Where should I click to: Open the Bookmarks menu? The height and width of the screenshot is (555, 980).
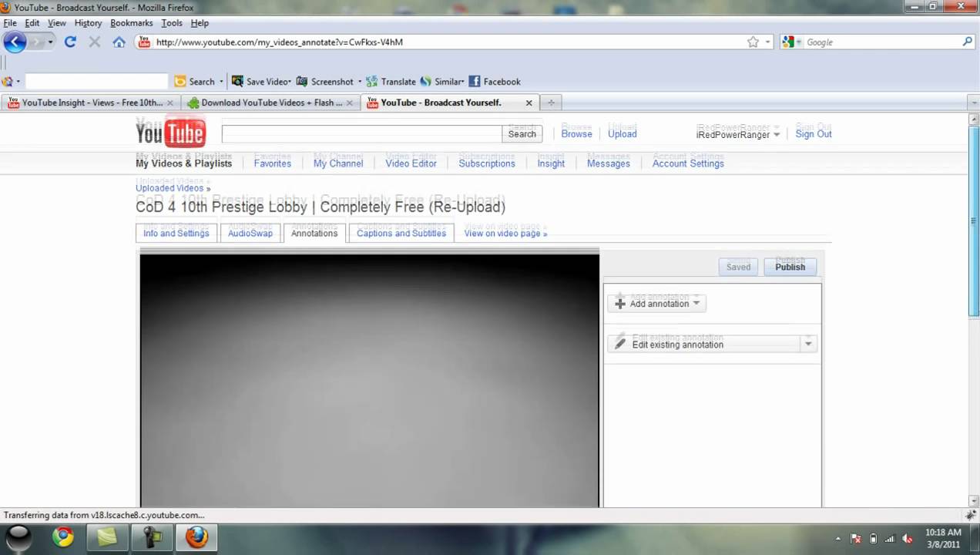(x=132, y=23)
